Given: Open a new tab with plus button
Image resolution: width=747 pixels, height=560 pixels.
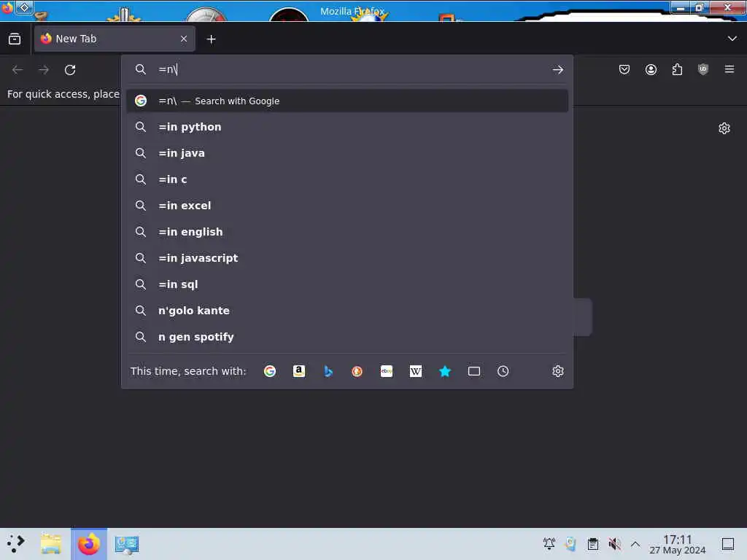Looking at the screenshot, I should (211, 39).
